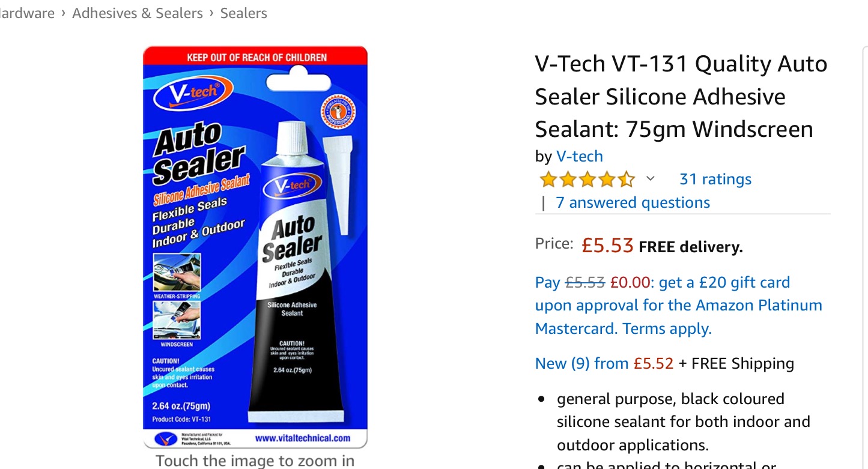Screen dimensions: 868x469
Task: View the 31 ratings
Action: tap(715, 180)
